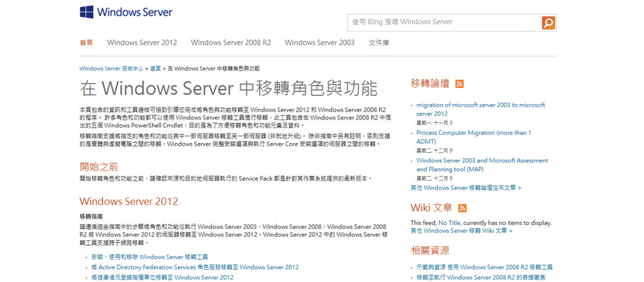
Task: Open the 文件庫 navigation tab
Action: point(378,42)
